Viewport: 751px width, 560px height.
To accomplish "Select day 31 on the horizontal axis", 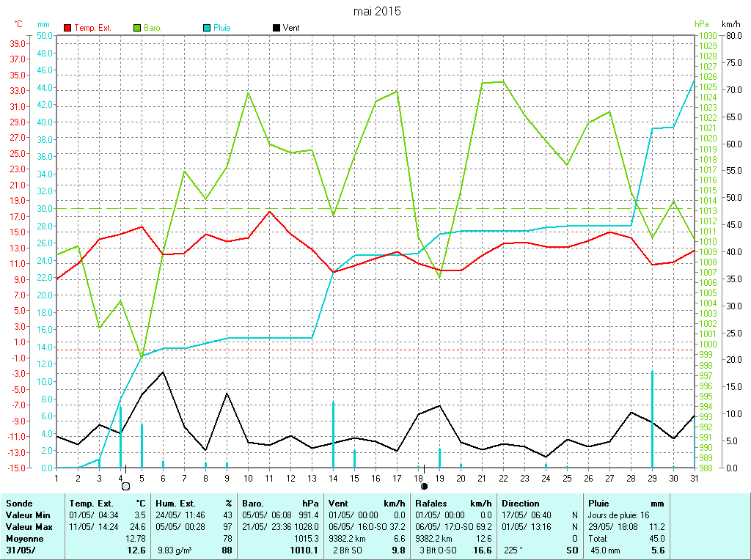I will coord(694,477).
